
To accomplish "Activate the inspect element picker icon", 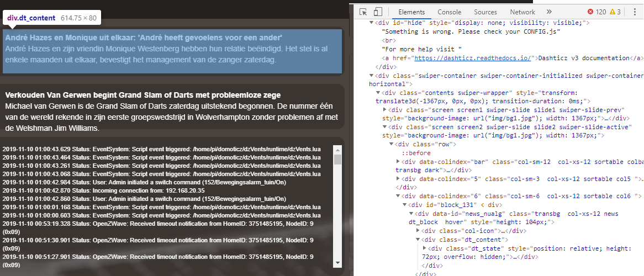I will tap(363, 12).
